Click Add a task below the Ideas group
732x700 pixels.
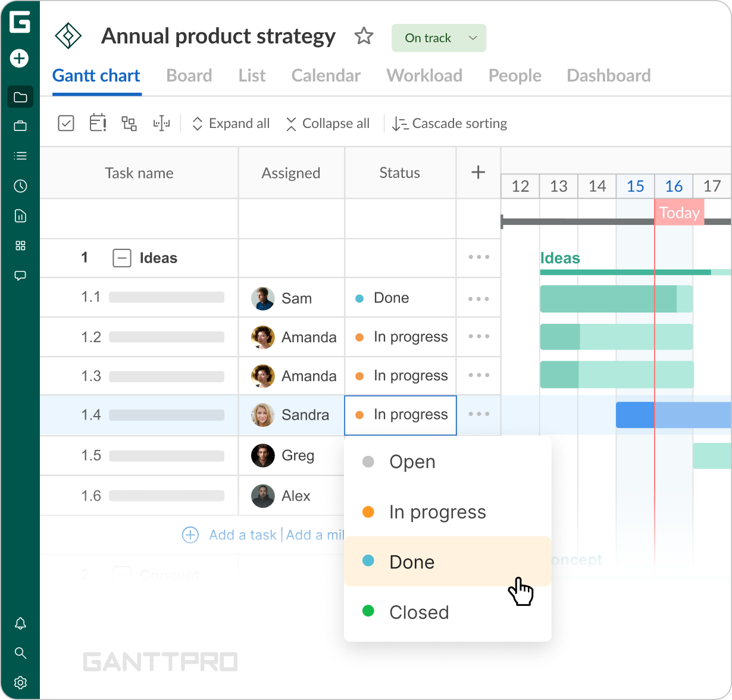pyautogui.click(x=242, y=535)
